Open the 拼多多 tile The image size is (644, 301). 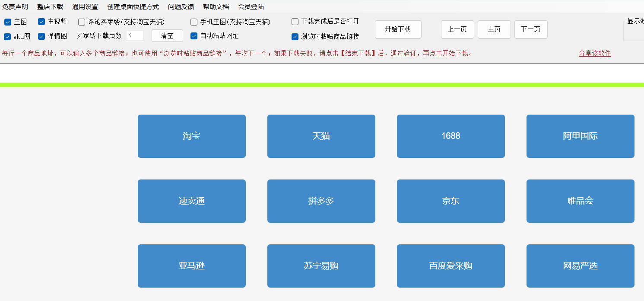point(321,201)
